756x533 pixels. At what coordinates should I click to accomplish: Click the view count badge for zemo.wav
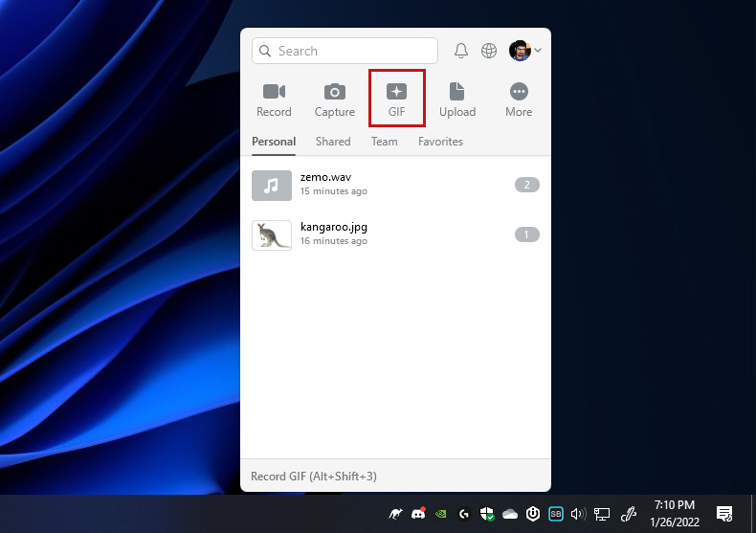(x=526, y=185)
